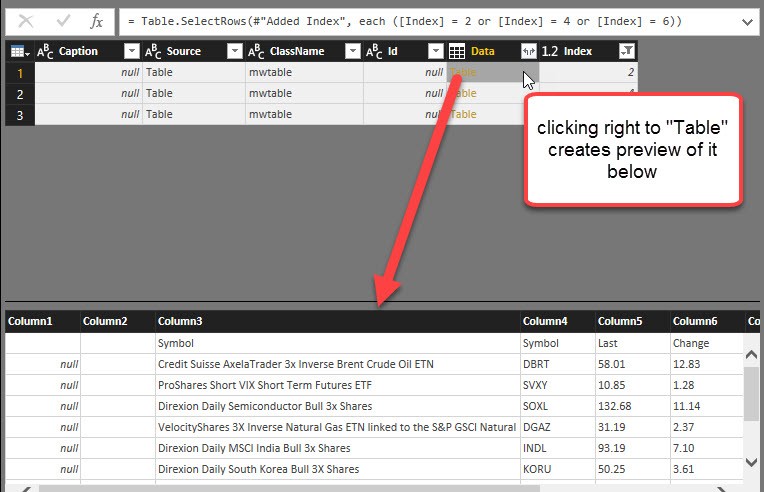Open the table menu icon in header corner
The image size is (764, 492).
pos(20,51)
